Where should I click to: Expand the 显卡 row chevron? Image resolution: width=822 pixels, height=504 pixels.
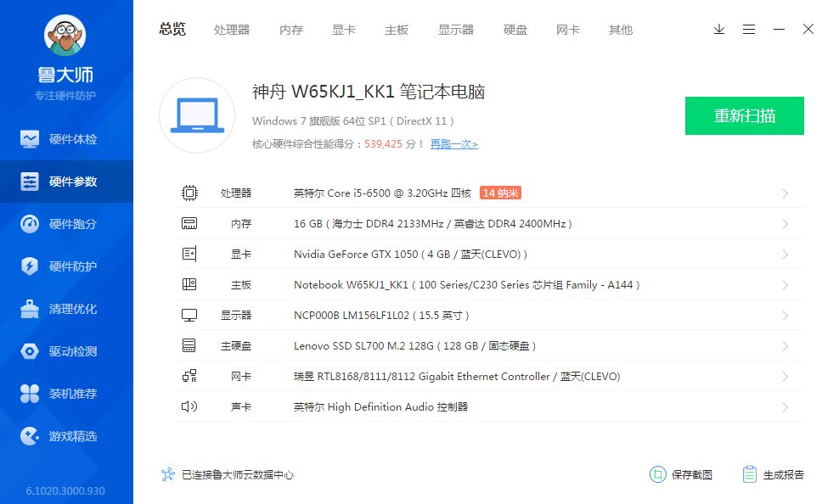click(785, 254)
